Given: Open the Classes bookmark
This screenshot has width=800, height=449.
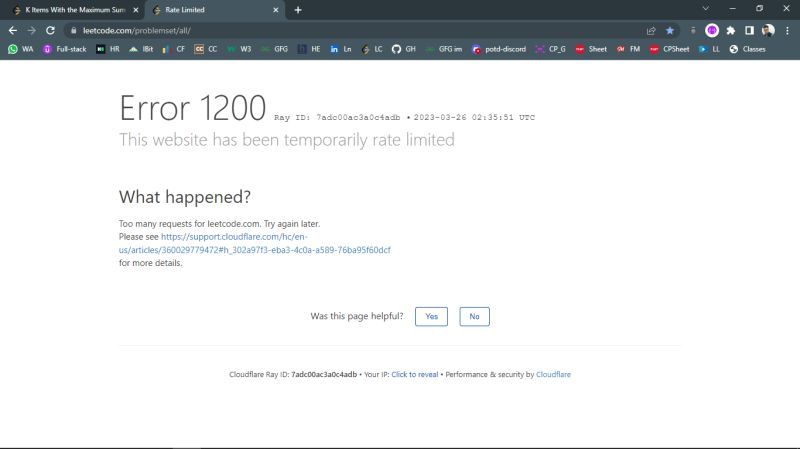Looking at the screenshot, I should (x=747, y=49).
